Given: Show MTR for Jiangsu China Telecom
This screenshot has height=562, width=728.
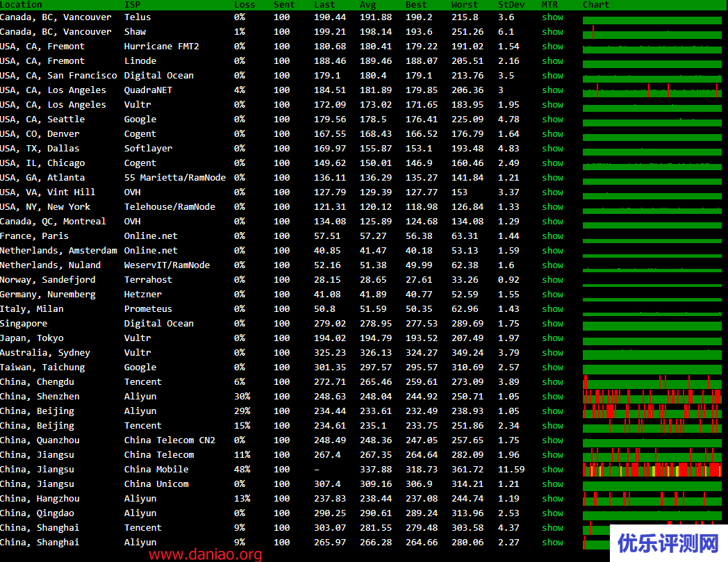Looking at the screenshot, I should [x=552, y=455].
